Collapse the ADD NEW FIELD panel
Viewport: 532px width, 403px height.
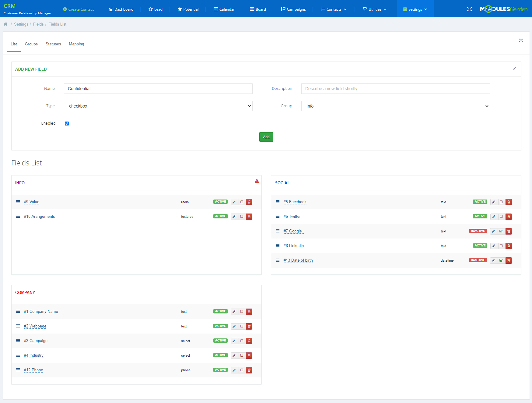[515, 69]
